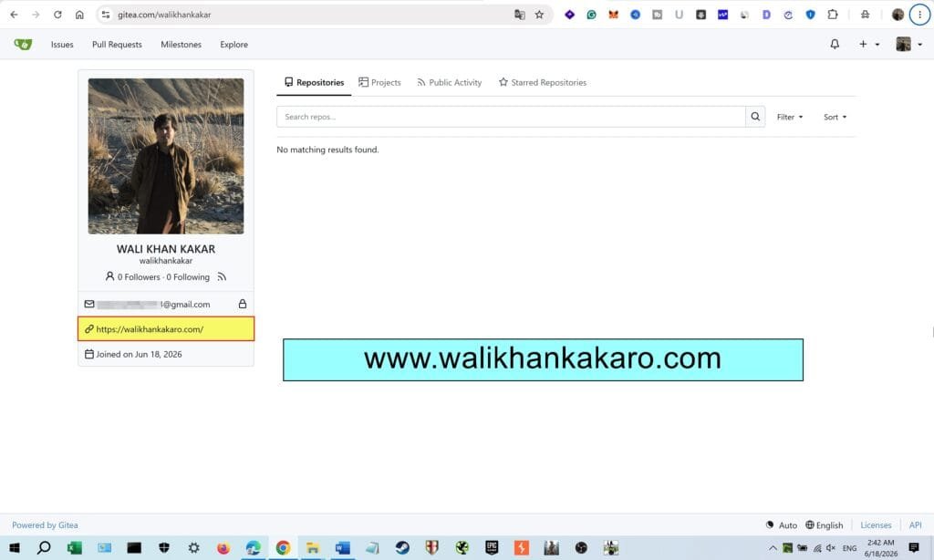934x560 pixels.
Task: Click the 0 Following link
Action: coord(188,277)
